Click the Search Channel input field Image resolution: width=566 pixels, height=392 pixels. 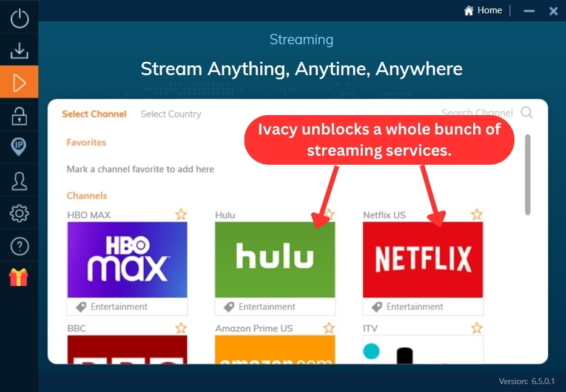pos(477,113)
